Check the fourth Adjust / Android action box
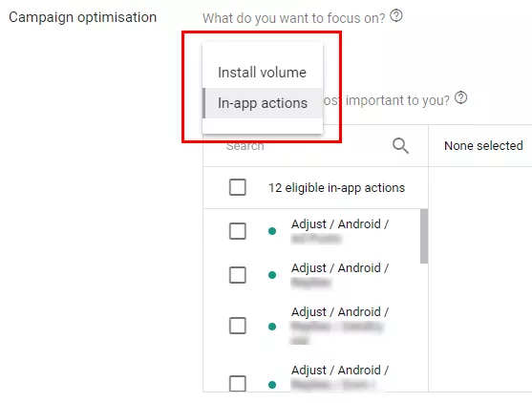The width and height of the screenshot is (532, 403). tap(238, 383)
